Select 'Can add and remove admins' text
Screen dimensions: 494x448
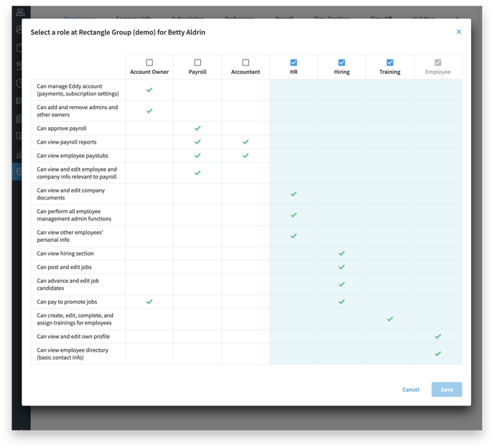(x=78, y=111)
